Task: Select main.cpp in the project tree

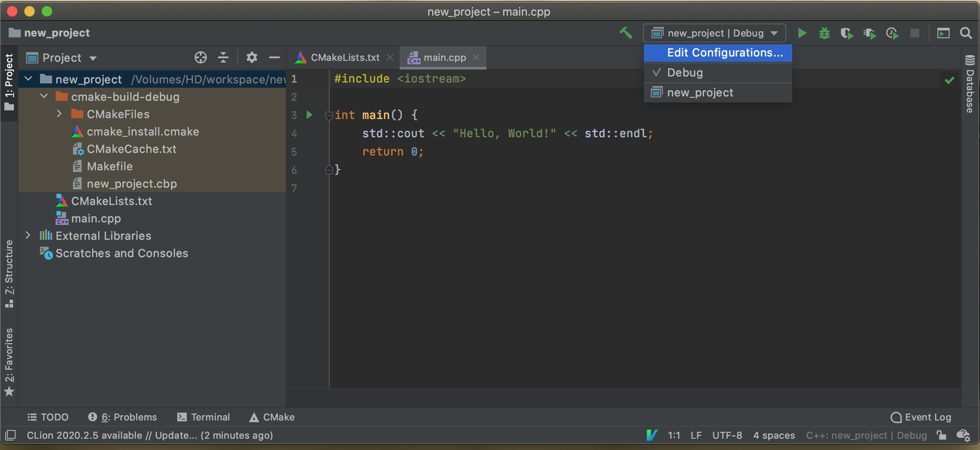Action: [x=96, y=218]
